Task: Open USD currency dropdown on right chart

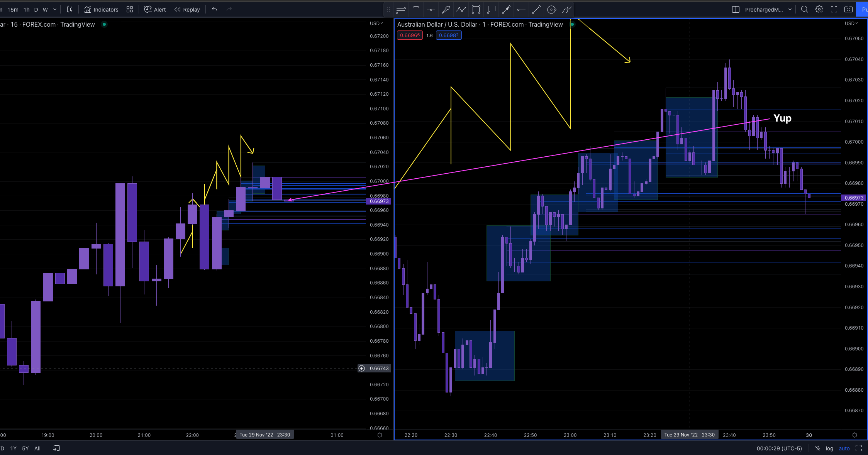Action: pyautogui.click(x=851, y=23)
